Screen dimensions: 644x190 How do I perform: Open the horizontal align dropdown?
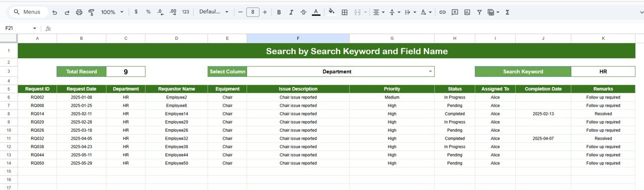pyautogui.click(x=378, y=12)
